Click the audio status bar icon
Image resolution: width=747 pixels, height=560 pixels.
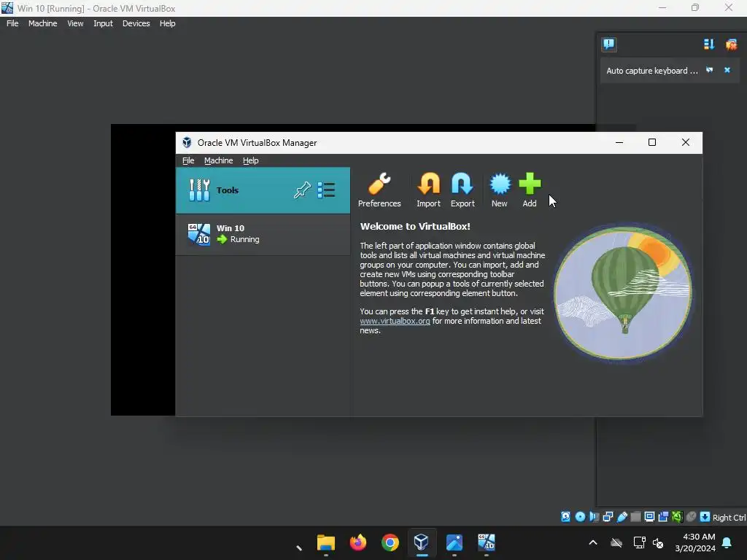pos(594,517)
